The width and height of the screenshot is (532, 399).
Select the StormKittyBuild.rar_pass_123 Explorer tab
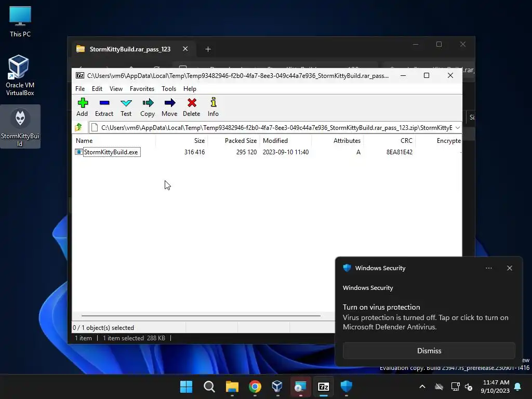tap(130, 49)
